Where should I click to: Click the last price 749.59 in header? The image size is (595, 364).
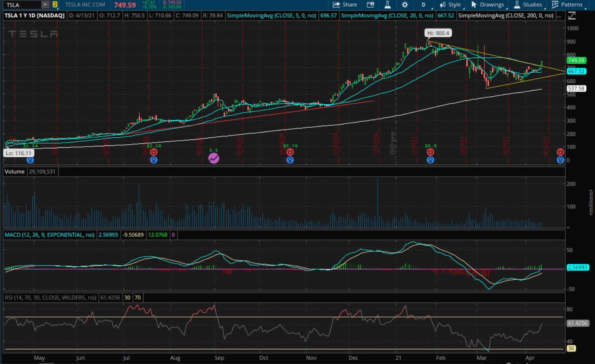[x=125, y=5]
